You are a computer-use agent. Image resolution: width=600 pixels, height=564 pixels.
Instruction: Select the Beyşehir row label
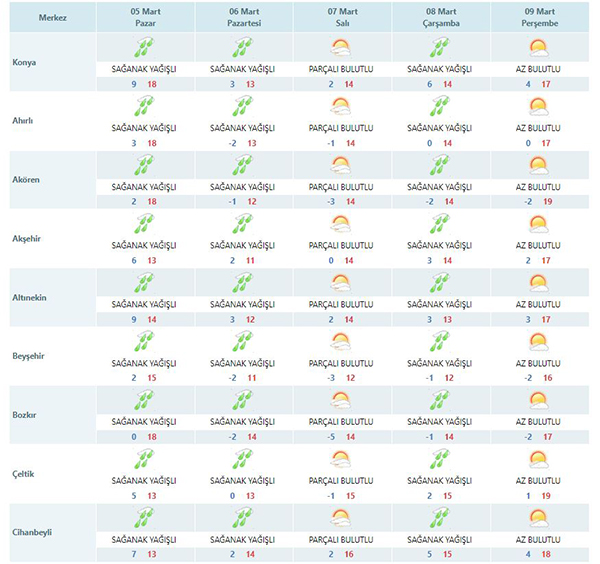click(x=28, y=355)
